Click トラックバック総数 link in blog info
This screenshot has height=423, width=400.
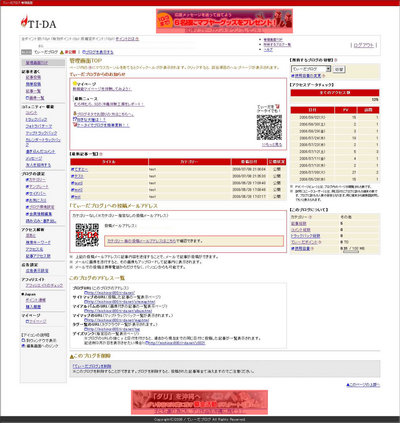[x=306, y=236]
